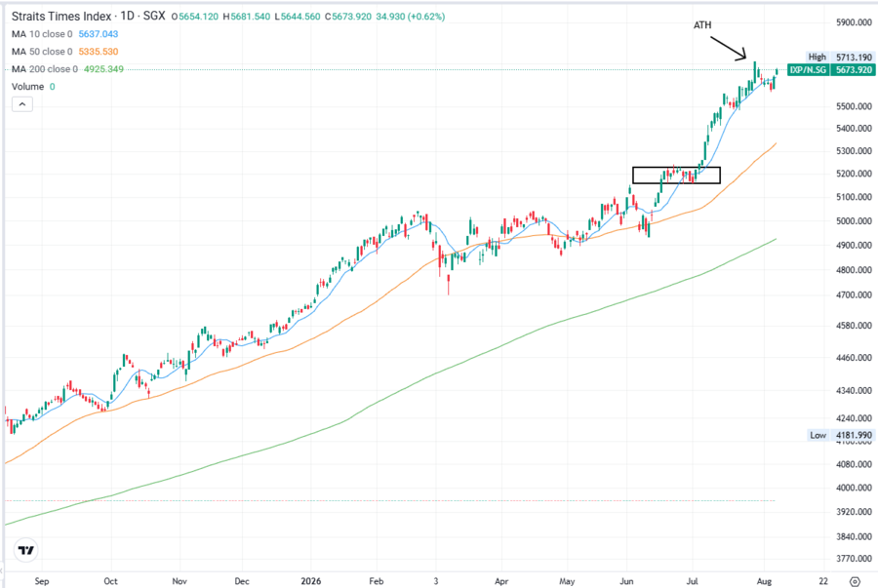Click the Dec label on time axis
This screenshot has width=878, height=588.
click(x=242, y=581)
